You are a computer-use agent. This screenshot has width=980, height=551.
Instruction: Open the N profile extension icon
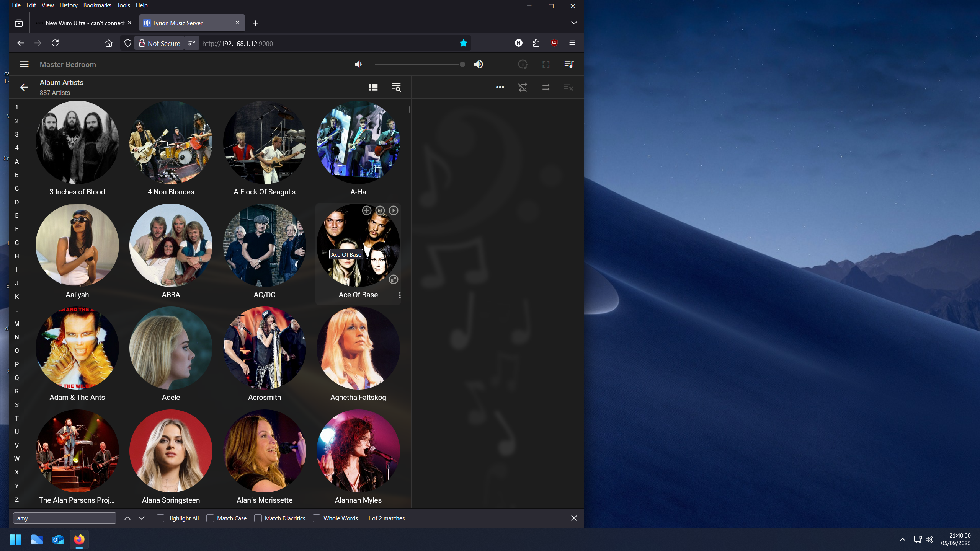518,43
